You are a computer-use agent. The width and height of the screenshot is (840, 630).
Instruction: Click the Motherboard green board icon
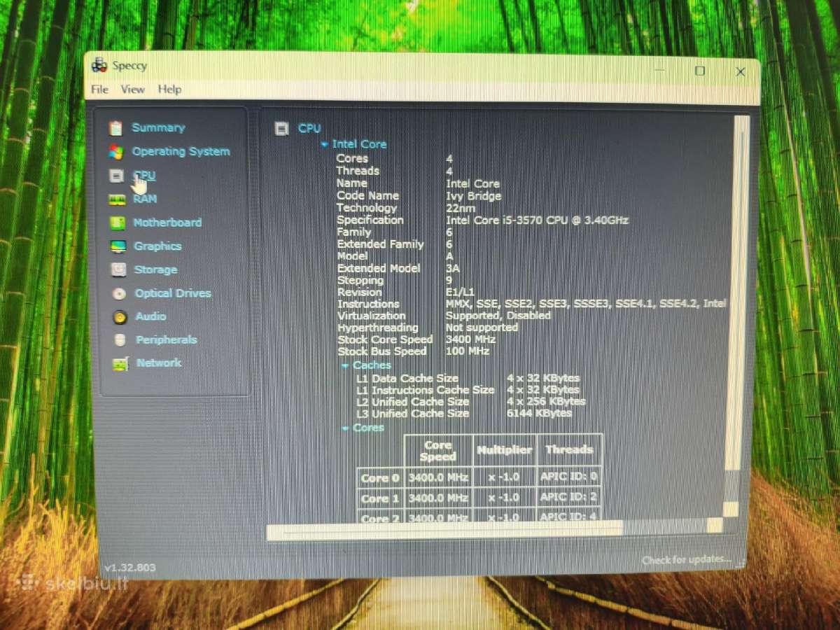tap(118, 223)
